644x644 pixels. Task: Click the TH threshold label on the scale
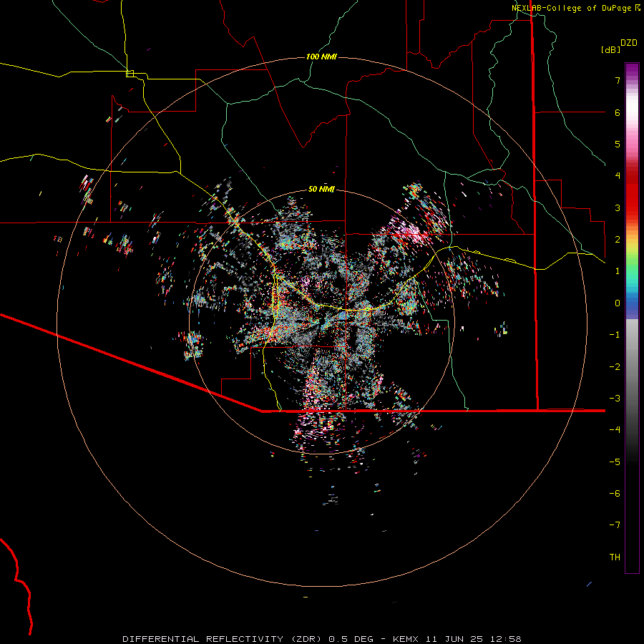(615, 557)
